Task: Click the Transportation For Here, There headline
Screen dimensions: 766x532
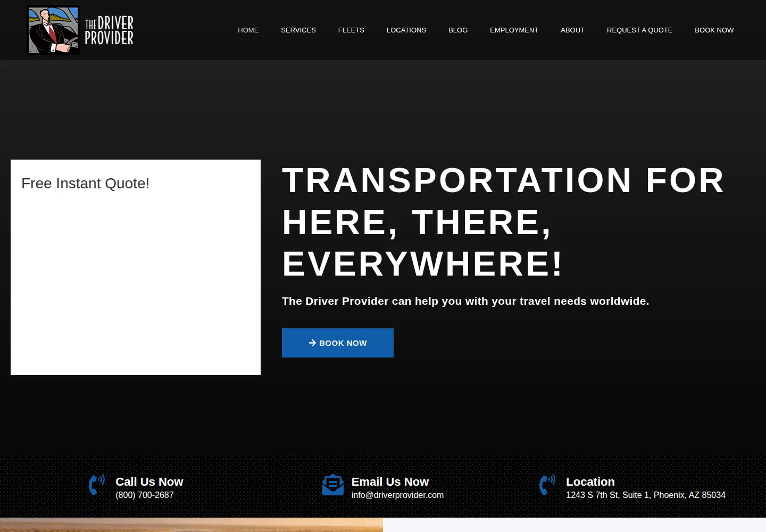Action: pos(503,222)
